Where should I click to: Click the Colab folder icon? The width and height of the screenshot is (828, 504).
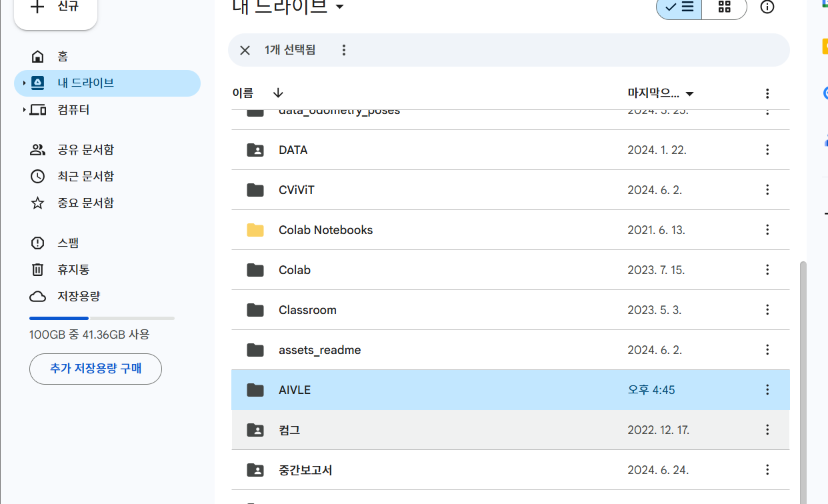255,270
